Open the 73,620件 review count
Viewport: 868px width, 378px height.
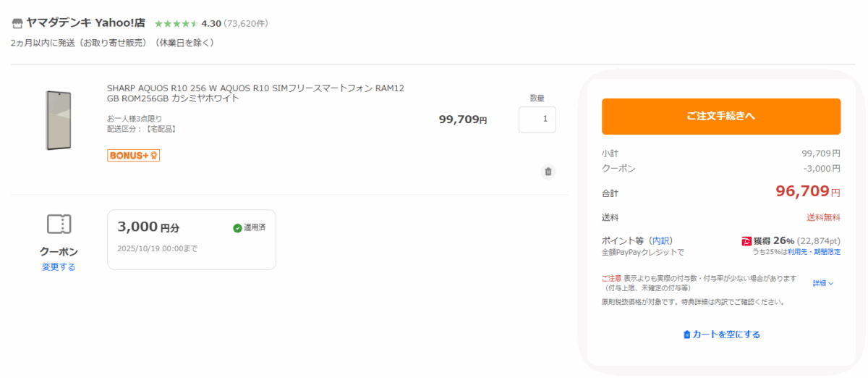tap(246, 24)
